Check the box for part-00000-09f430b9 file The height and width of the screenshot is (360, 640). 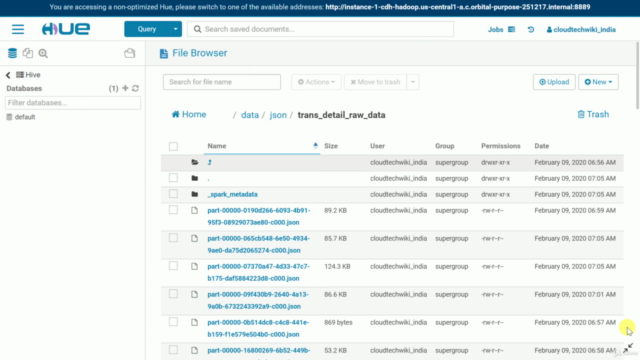click(x=173, y=293)
